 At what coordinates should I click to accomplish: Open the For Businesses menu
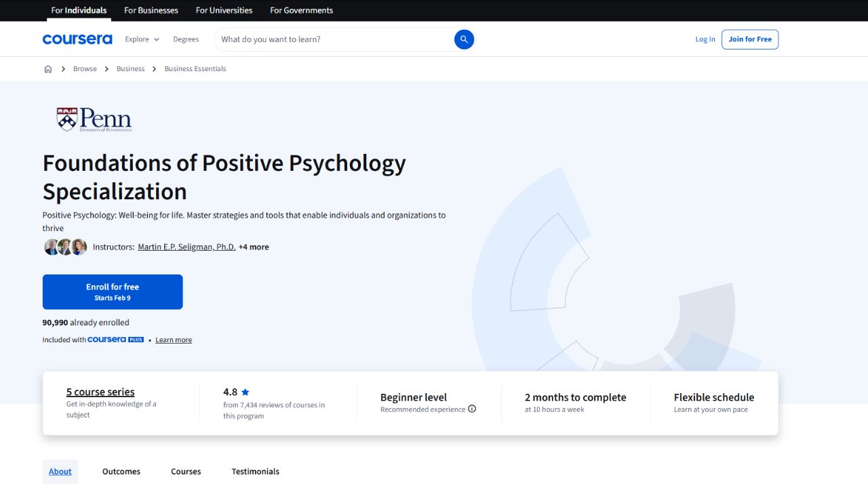click(151, 10)
